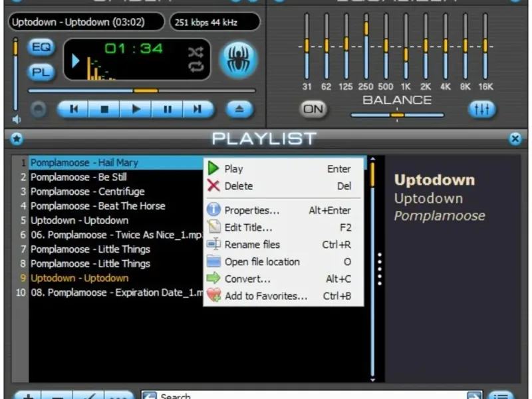This screenshot has height=399, width=532.
Task: Click the orange playlist scrollbar thumb
Action: click(x=372, y=174)
